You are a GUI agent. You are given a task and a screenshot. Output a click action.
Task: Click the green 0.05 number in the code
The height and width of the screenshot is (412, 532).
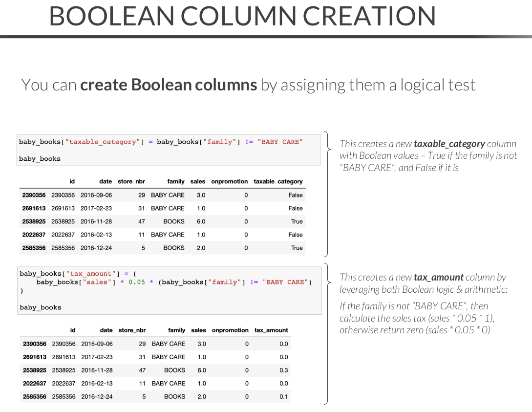pyautogui.click(x=137, y=282)
